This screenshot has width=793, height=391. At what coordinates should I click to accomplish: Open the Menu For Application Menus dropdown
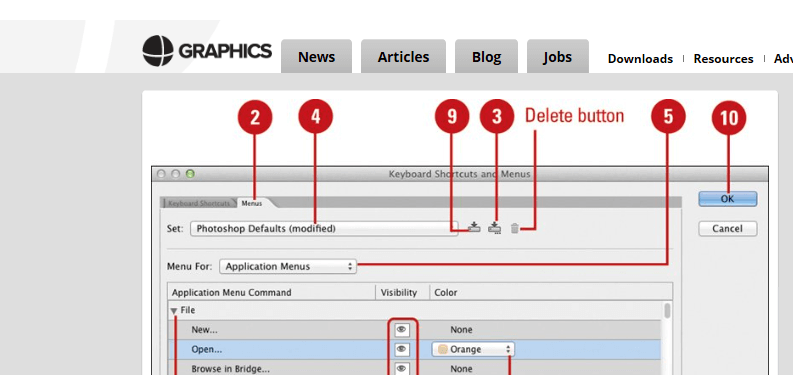[x=288, y=267]
